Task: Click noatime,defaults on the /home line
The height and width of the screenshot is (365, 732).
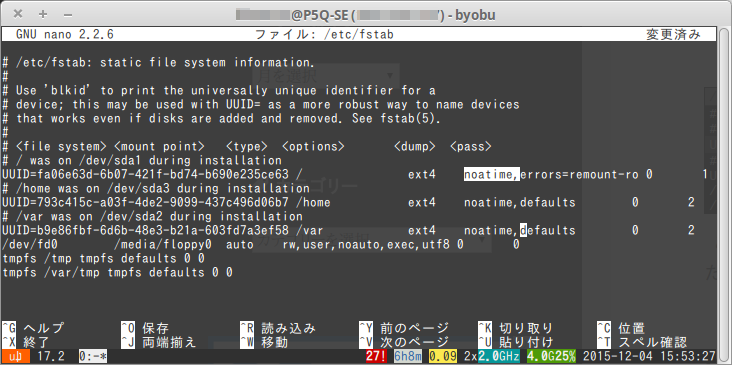Action: click(520, 203)
